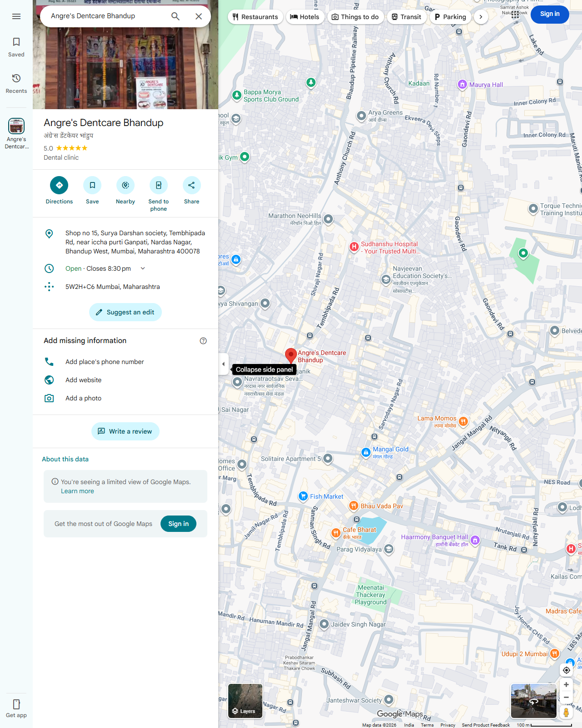
Task: Open Recents in the sidebar
Action: [16, 84]
